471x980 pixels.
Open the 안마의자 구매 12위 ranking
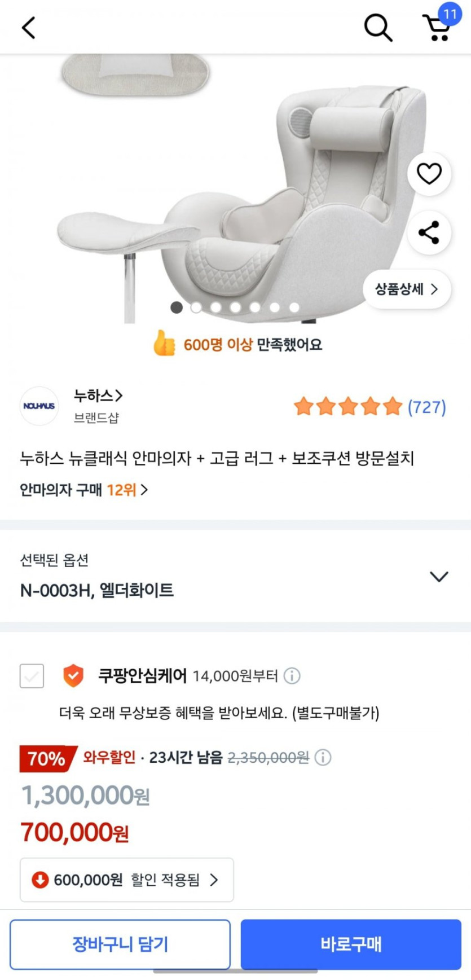(x=83, y=490)
